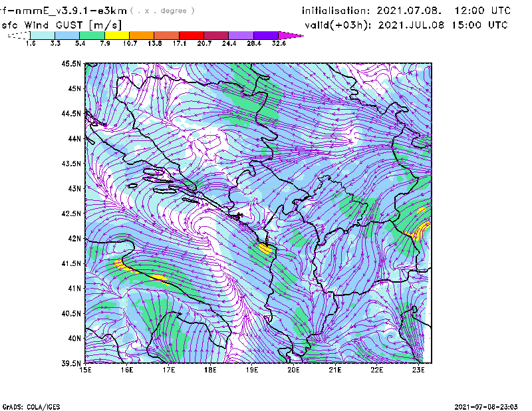
Task: Click the '12:00 UTC' initialisation time
Action: pos(483,11)
